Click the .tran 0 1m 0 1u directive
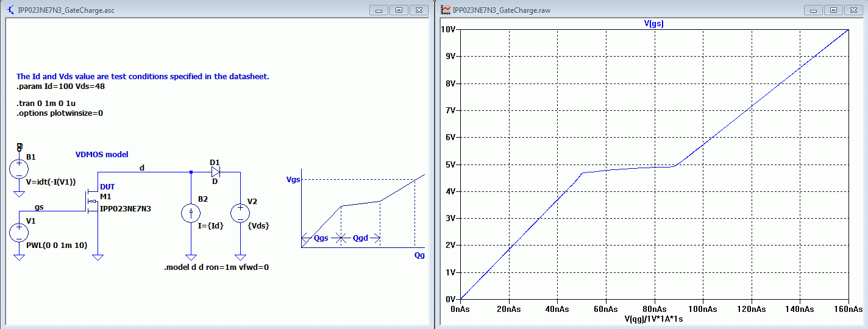868x329 pixels. click(x=46, y=104)
